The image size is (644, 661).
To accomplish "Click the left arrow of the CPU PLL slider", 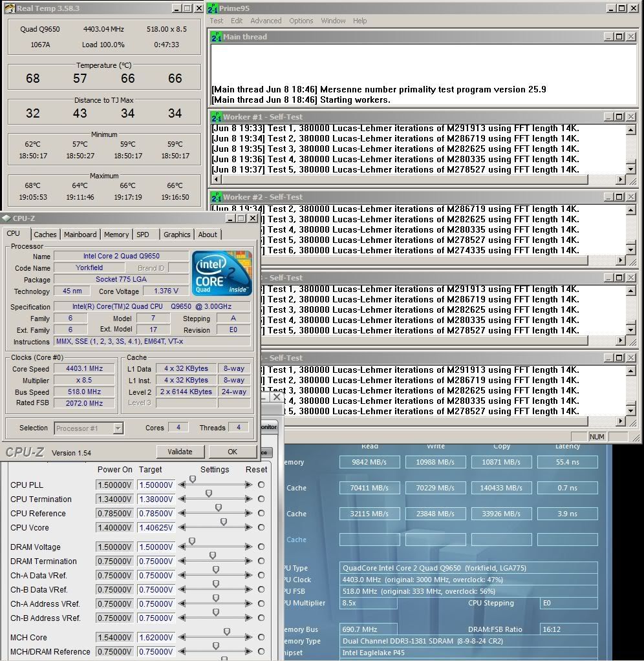I will (182, 485).
